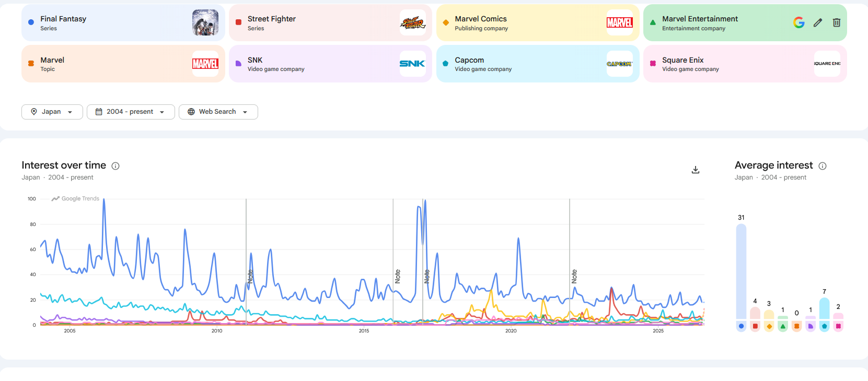Click blue circle marker under the 31 bar
This screenshot has width=868, height=381.
coord(741,326)
